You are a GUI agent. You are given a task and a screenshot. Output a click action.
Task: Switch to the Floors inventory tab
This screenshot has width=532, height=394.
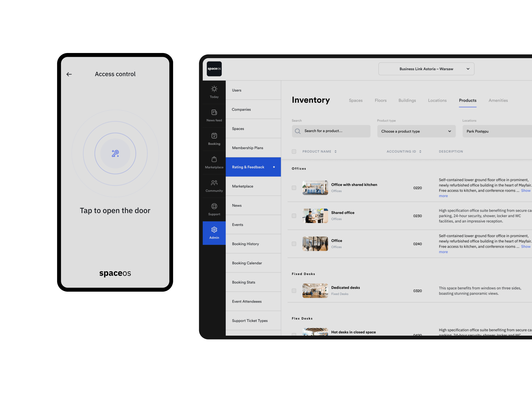(381, 100)
